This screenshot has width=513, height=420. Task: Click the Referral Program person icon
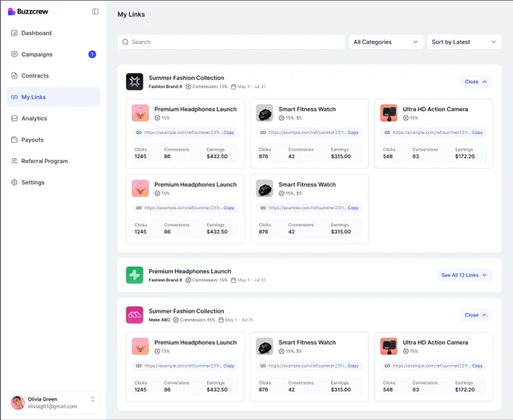pos(14,161)
